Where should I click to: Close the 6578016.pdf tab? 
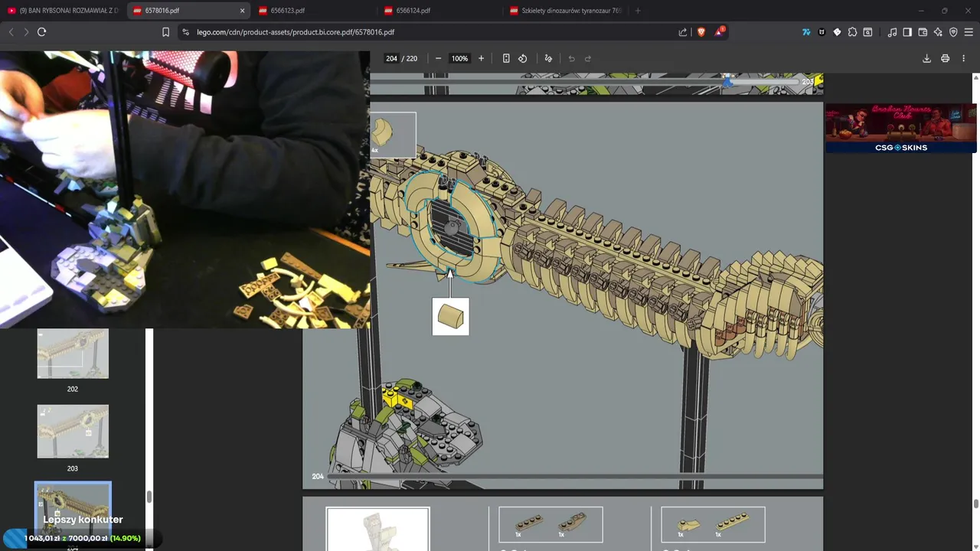[243, 11]
